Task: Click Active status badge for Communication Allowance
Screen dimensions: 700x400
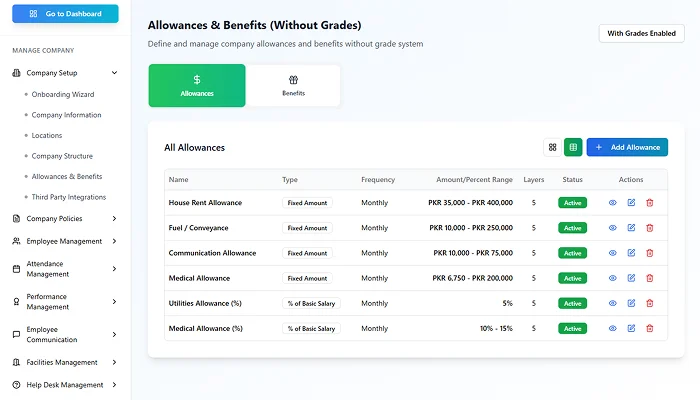Action: click(572, 253)
